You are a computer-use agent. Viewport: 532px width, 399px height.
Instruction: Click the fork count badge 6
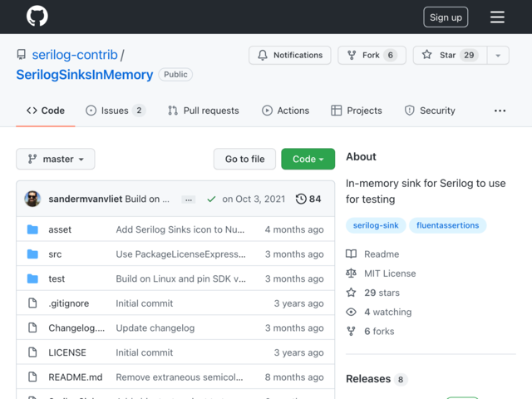tap(390, 55)
